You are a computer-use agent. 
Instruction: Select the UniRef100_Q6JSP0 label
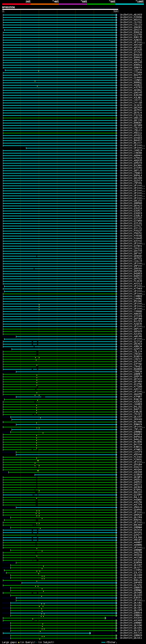pyautogui.click(x=131, y=630)
